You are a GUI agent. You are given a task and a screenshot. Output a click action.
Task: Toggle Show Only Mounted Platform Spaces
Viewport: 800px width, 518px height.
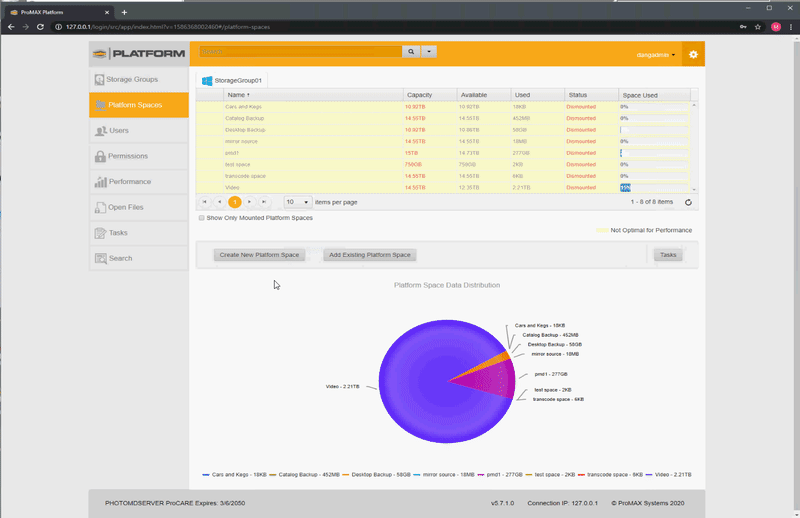point(202,218)
